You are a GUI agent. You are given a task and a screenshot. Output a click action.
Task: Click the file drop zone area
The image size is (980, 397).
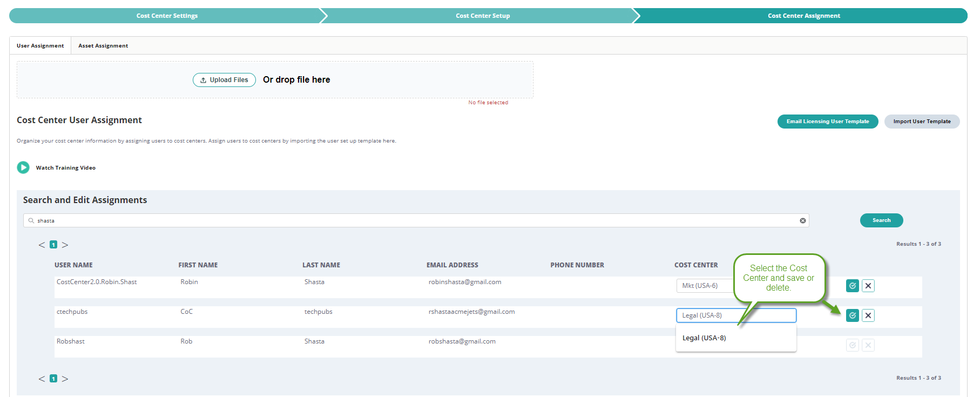[275, 79]
